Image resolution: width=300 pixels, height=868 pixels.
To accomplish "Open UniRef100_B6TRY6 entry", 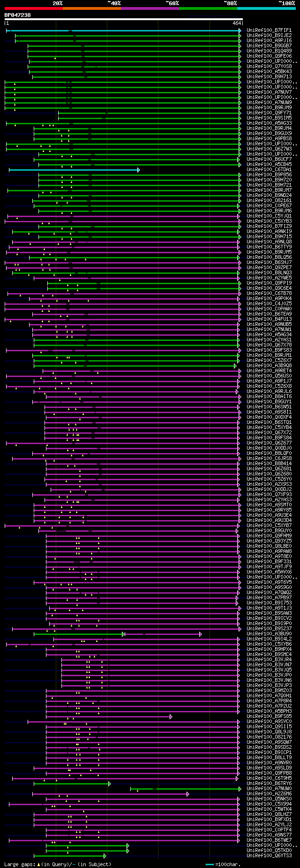I will click(269, 784).
